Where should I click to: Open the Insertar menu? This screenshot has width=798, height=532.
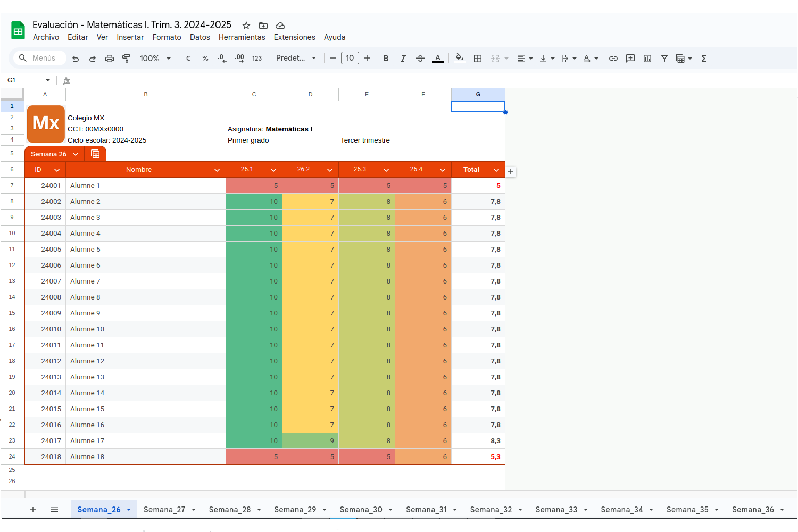point(130,37)
